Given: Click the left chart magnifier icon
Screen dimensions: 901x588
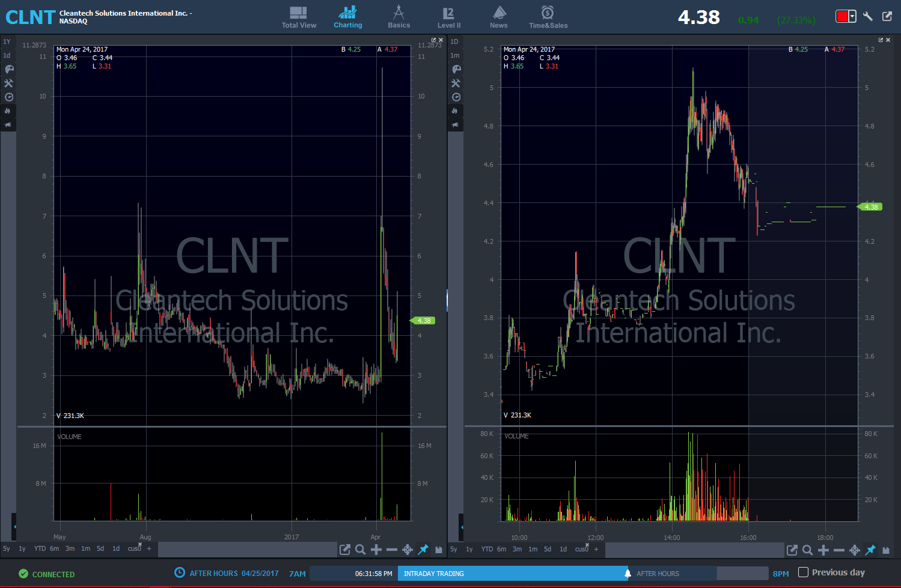Looking at the screenshot, I should [361, 550].
